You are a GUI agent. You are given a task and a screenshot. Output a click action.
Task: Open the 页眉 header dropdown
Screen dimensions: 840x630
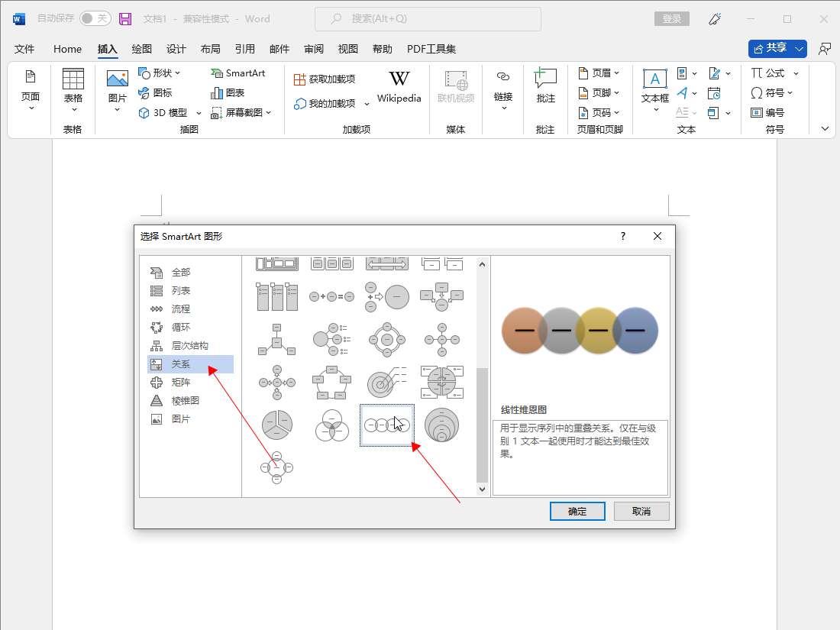pyautogui.click(x=599, y=73)
